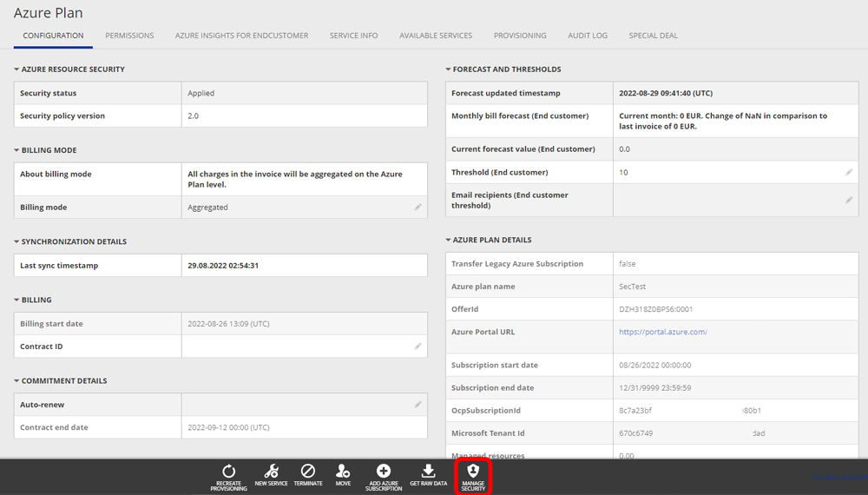
Task: Click Threshold value 10
Action: 623,172
